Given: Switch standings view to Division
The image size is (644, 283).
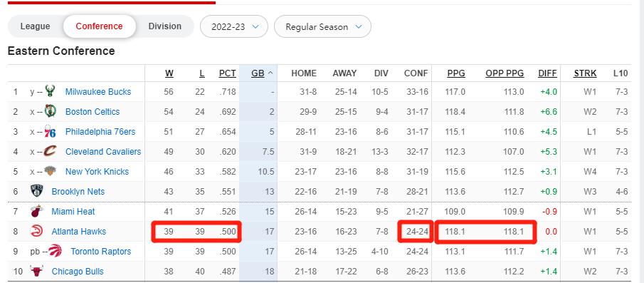Looking at the screenshot, I should [x=164, y=26].
